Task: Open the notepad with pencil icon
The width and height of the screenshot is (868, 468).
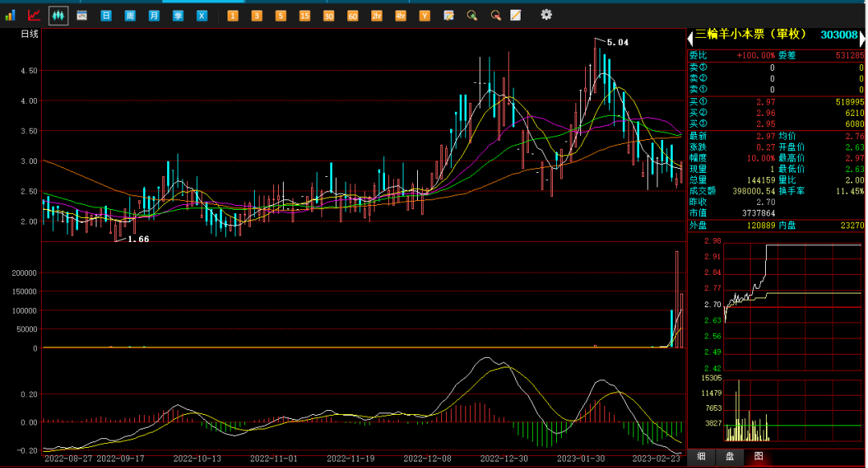Action: tap(516, 15)
